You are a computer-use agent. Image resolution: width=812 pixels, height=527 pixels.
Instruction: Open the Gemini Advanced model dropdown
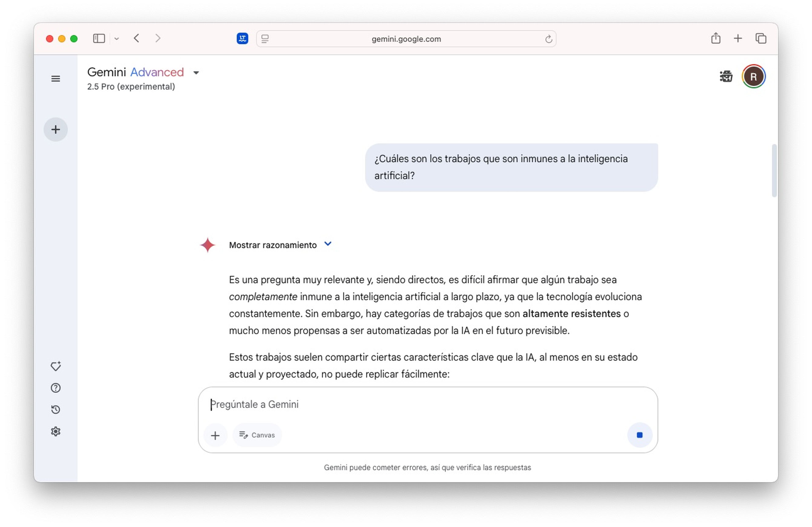(196, 73)
